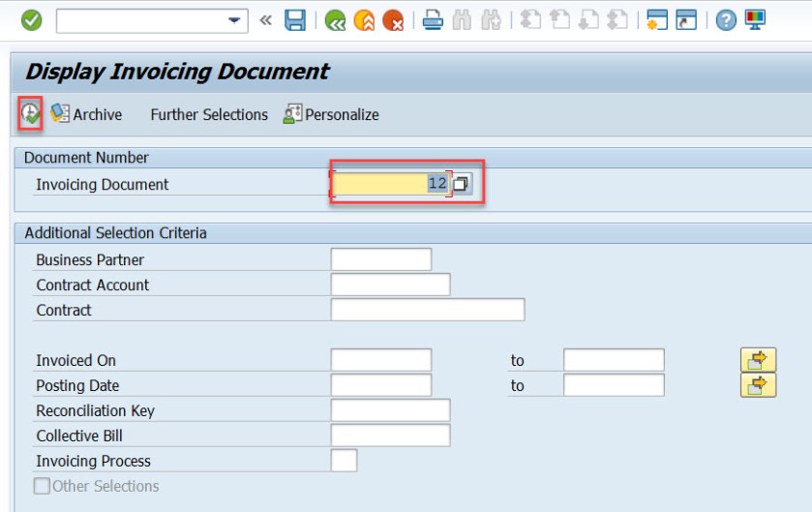Click the Save diskette icon
The height and width of the screenshot is (512, 812).
pos(295,20)
